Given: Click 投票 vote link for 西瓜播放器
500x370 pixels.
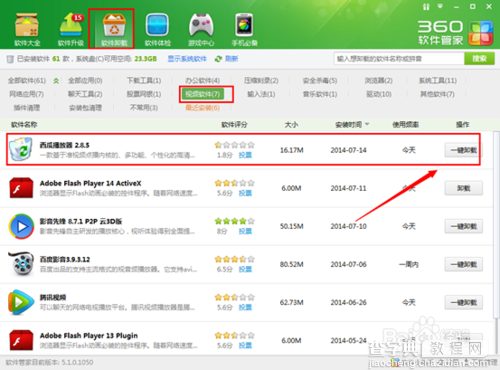Looking at the screenshot, I should pyautogui.click(x=245, y=155).
